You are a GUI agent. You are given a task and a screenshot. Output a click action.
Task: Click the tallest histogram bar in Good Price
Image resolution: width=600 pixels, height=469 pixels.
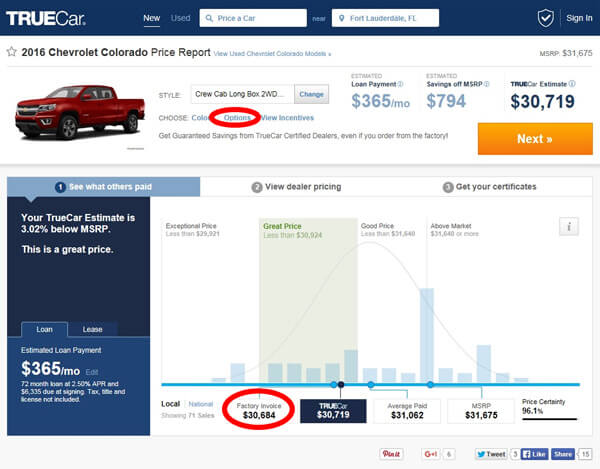[x=427, y=335]
